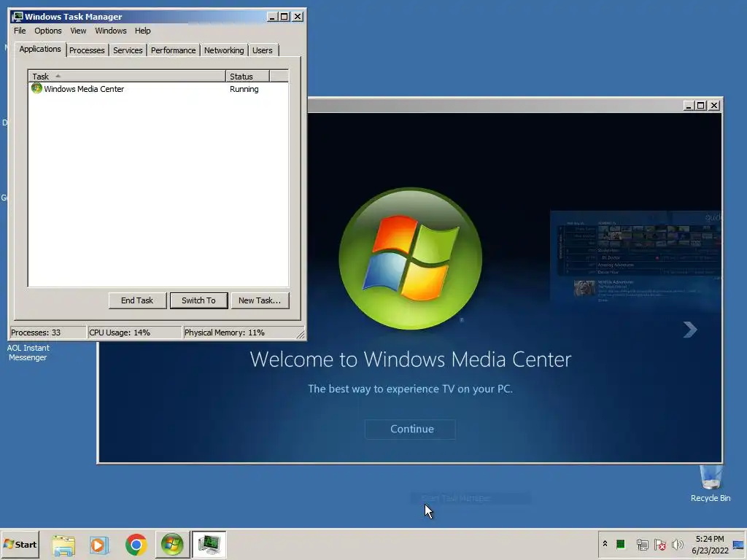Open the Windows menu in Task Manager
The height and width of the screenshot is (560, 747).
[111, 31]
